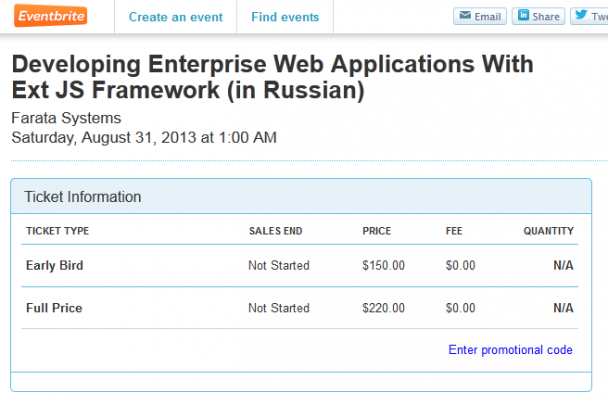Viewport: 608px width, 405px height.
Task: Click the FEE column header
Action: (x=454, y=231)
